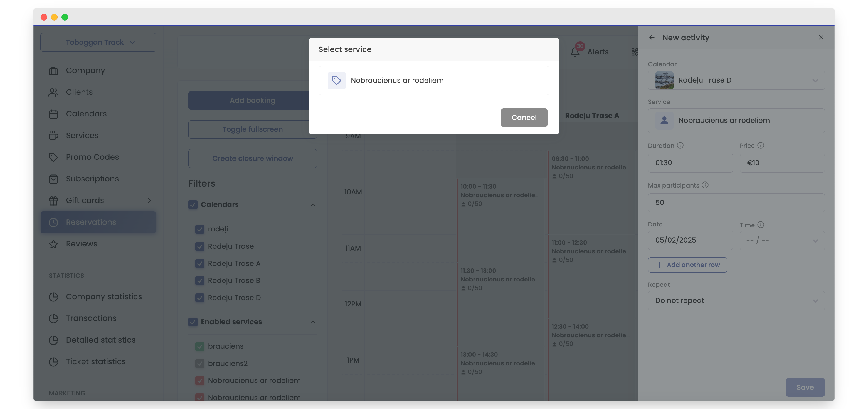The height and width of the screenshot is (409, 868).
Task: Click the Max participants info icon
Action: (x=705, y=185)
